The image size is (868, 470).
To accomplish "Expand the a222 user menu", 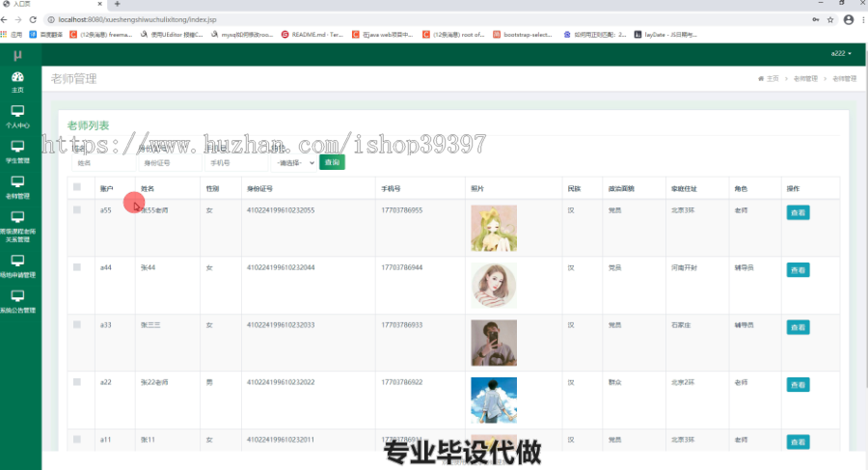I will point(841,54).
